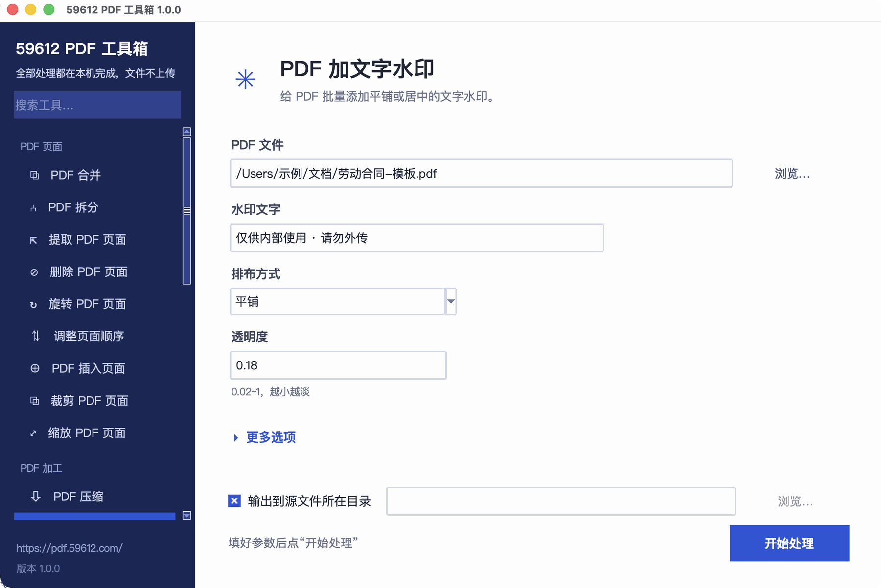
Task: Open the https://pdf.59612.com/ link
Action: pos(70,548)
